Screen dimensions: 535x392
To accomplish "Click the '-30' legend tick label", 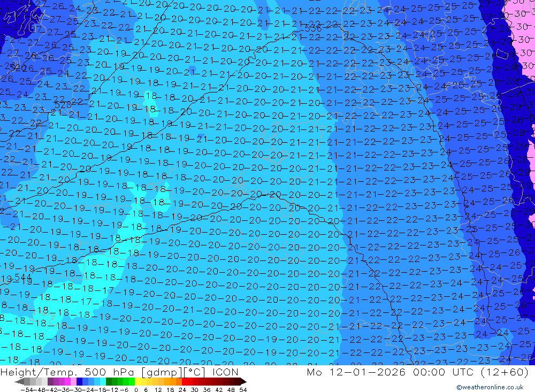I will click(76, 390).
